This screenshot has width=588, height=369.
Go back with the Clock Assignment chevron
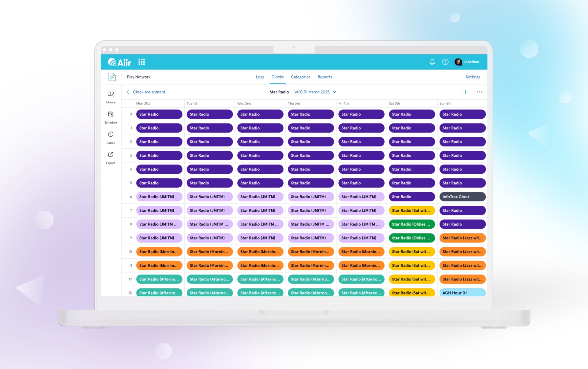click(x=128, y=92)
